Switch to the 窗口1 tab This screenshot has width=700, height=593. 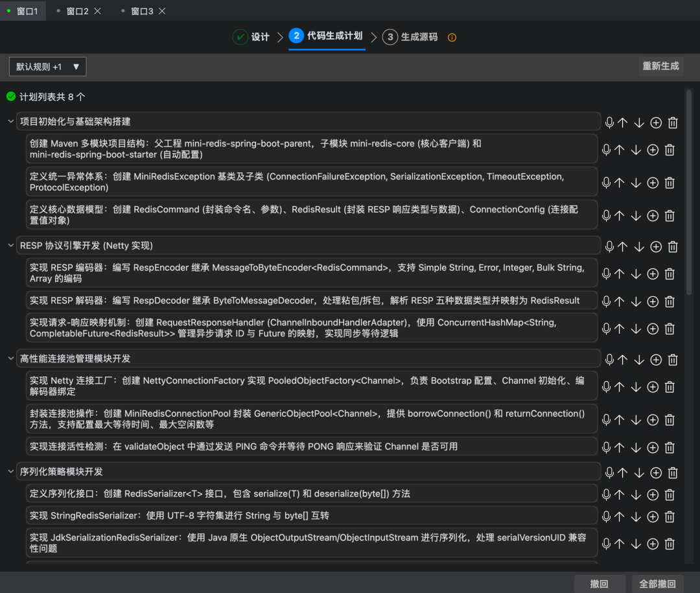click(x=23, y=11)
